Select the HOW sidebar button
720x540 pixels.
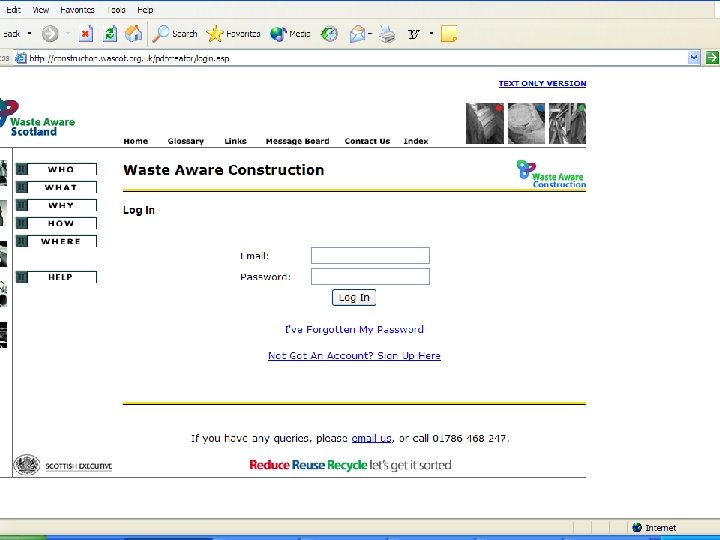point(56,223)
